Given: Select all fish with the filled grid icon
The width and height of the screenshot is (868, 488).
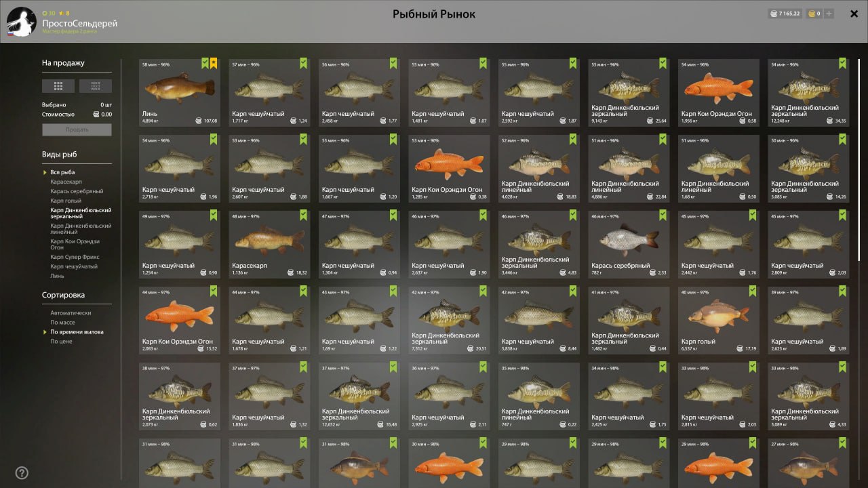Looking at the screenshot, I should [x=58, y=86].
